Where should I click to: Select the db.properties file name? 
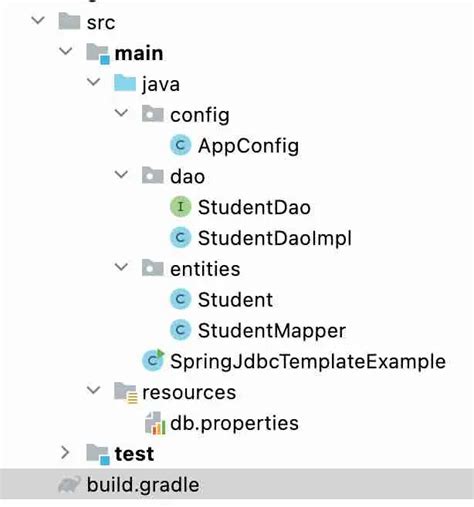(x=234, y=423)
